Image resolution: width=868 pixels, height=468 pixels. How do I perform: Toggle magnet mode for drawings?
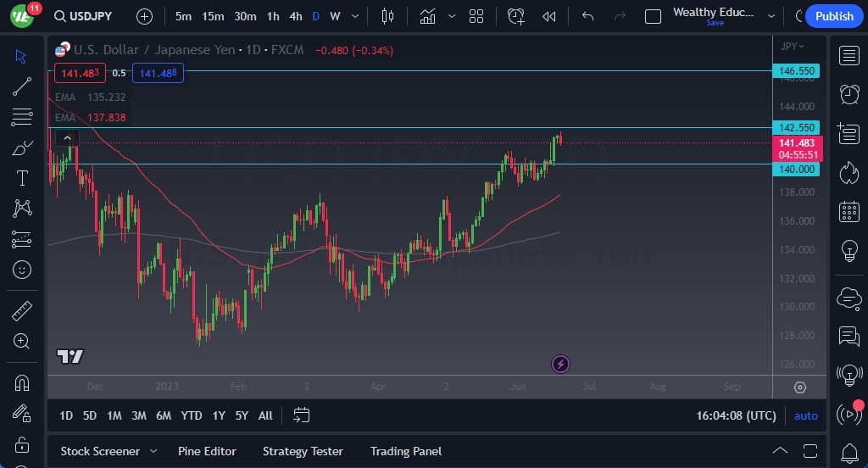[x=22, y=382]
